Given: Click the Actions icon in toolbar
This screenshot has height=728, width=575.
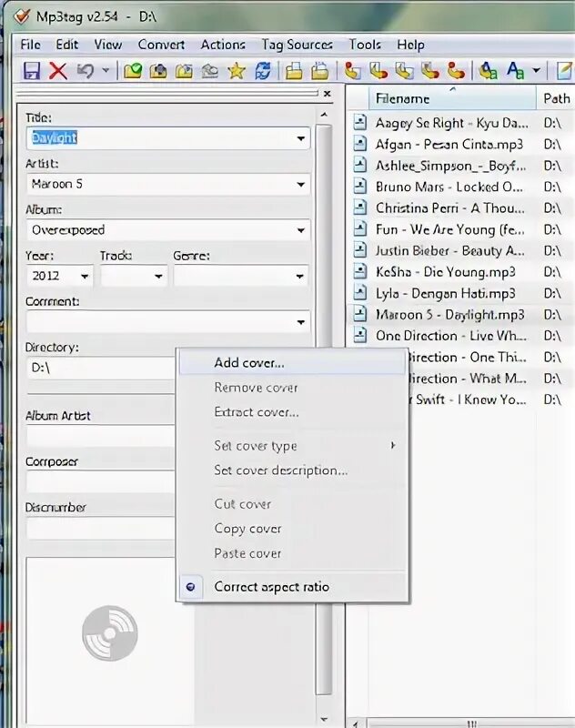Looking at the screenshot, I should (x=488, y=71).
